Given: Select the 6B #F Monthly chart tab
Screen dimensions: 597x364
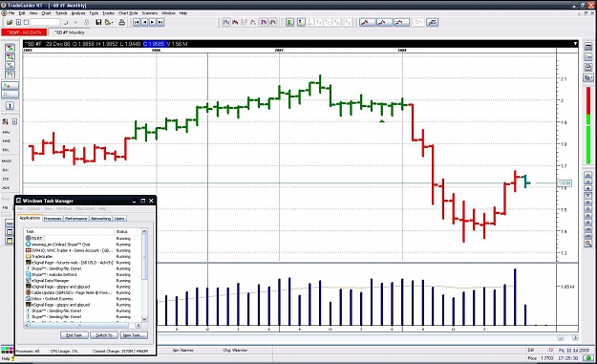Looking at the screenshot, I should click(x=70, y=32).
